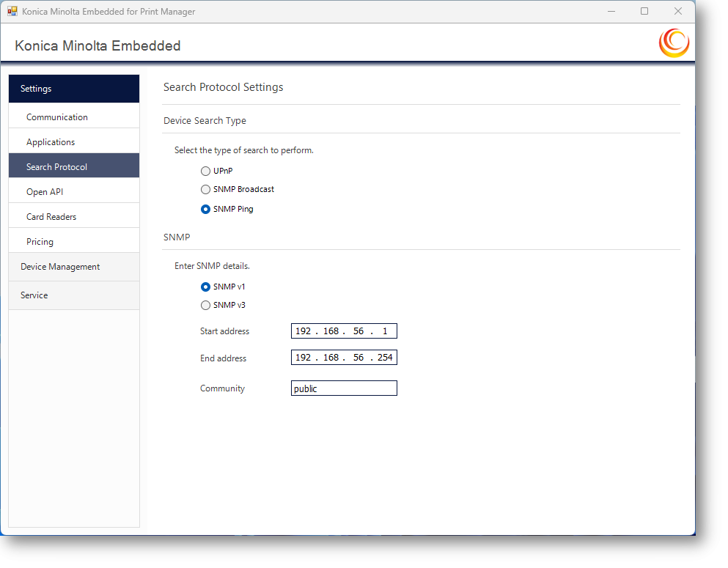Click the Community label

pos(222,388)
